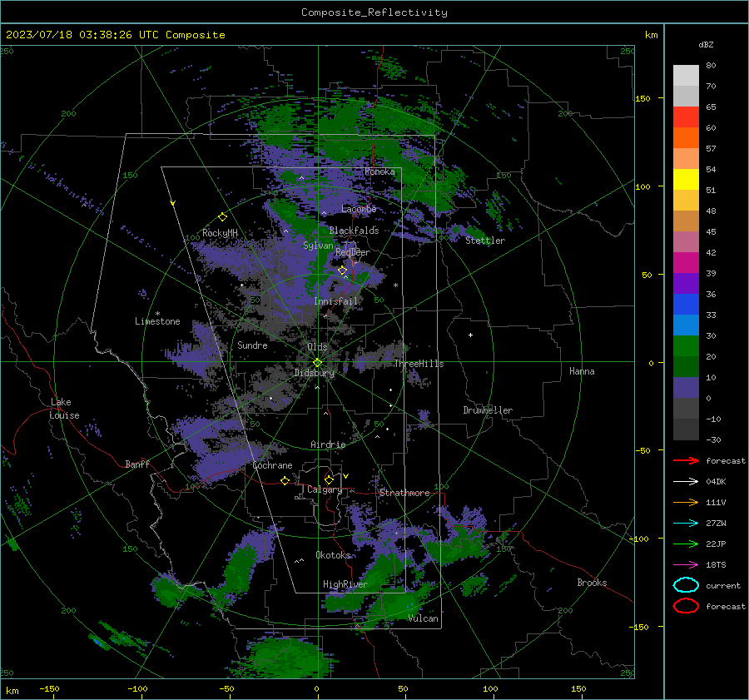The width and height of the screenshot is (749, 700).
Task: Click the Hanna town label
Action: pyautogui.click(x=582, y=371)
